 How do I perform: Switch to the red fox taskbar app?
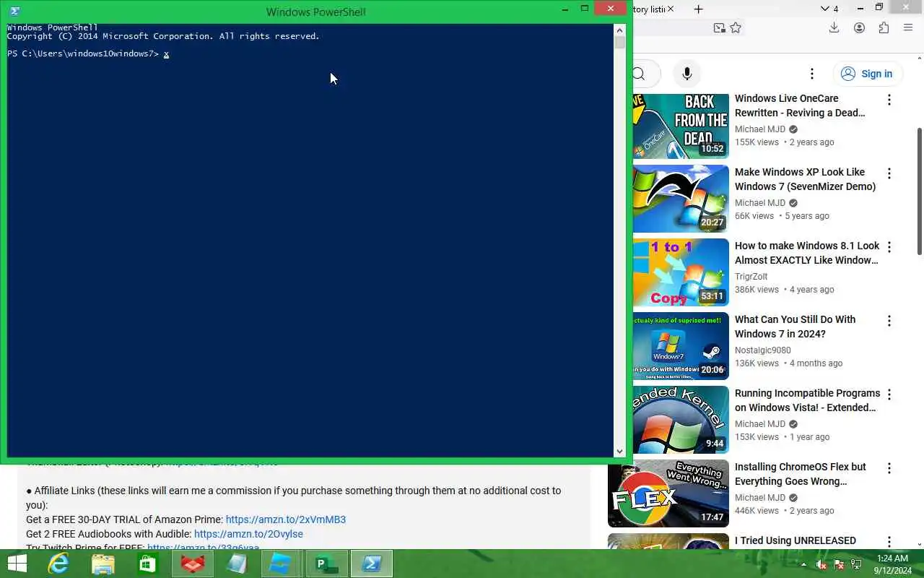pos(193,564)
